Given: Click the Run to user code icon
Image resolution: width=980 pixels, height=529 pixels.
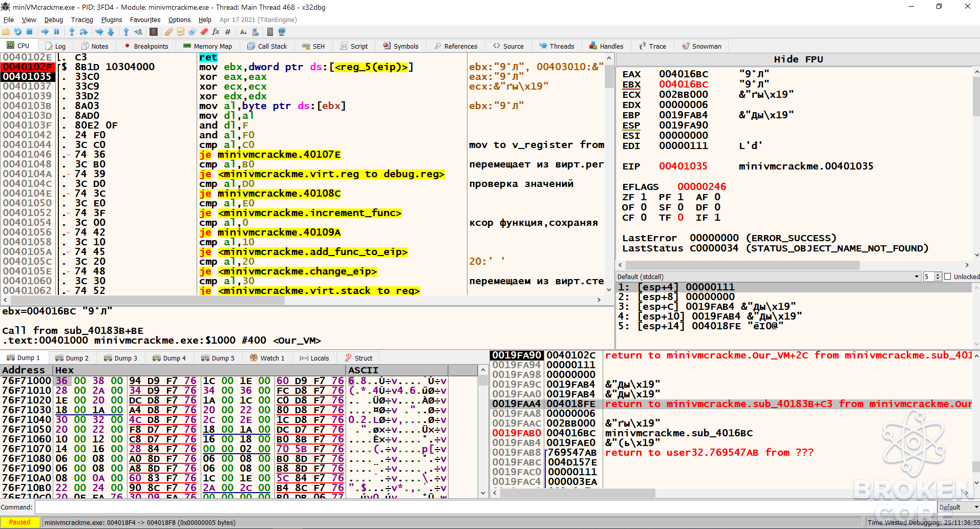Looking at the screenshot, I should [x=138, y=32].
